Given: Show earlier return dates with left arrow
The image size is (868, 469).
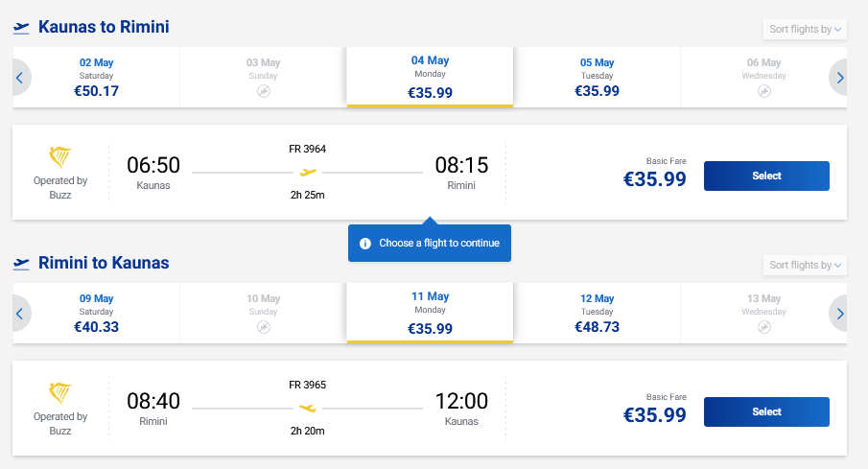Looking at the screenshot, I should pos(19,314).
